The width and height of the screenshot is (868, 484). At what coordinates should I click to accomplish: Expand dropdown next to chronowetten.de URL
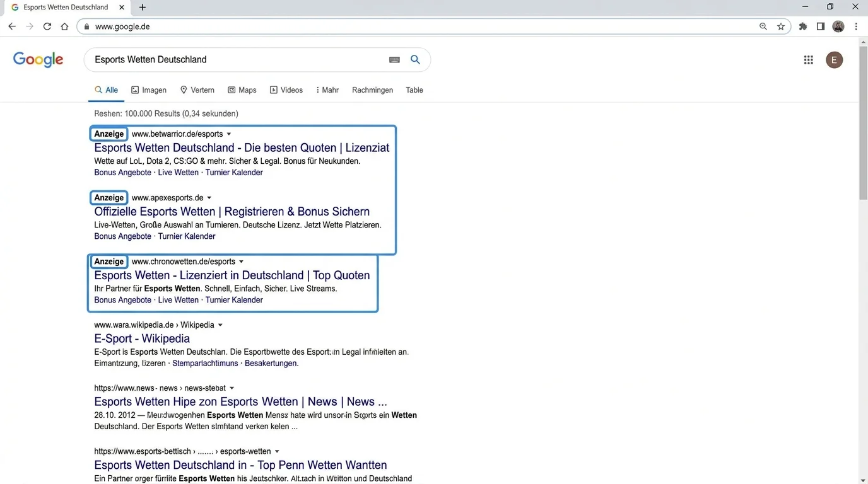[241, 262]
